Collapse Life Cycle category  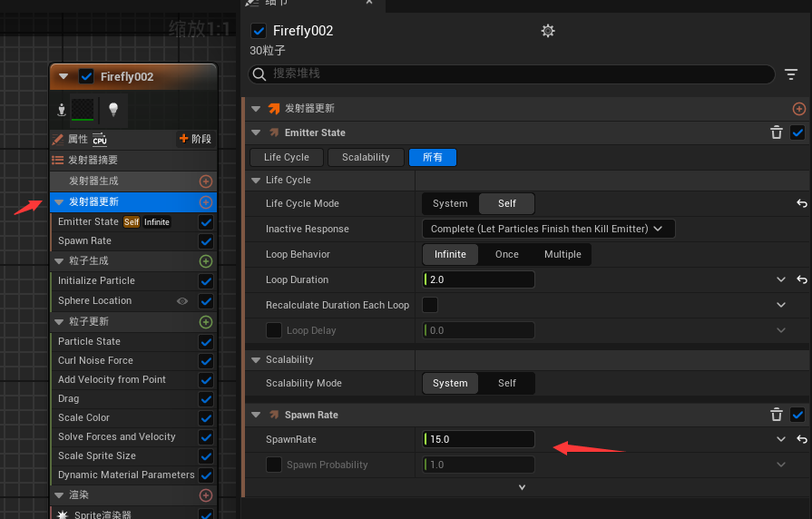(255, 181)
